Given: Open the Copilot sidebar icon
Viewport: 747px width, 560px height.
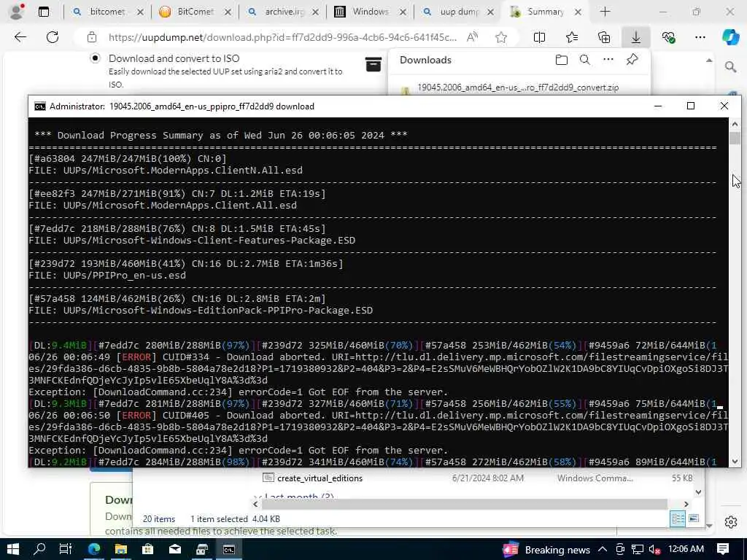Looking at the screenshot, I should pos(730,37).
